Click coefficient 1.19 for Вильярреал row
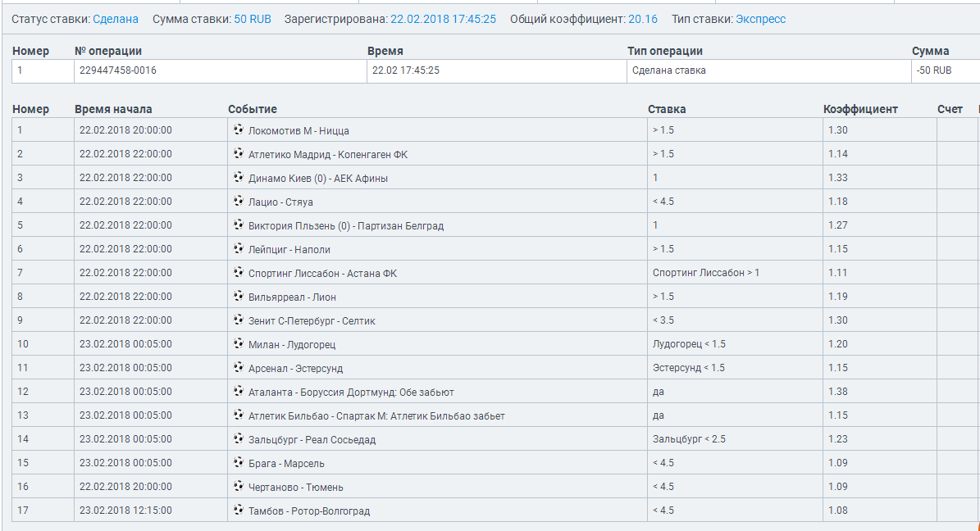Image resolution: width=980 pixels, height=531 pixels. [838, 297]
